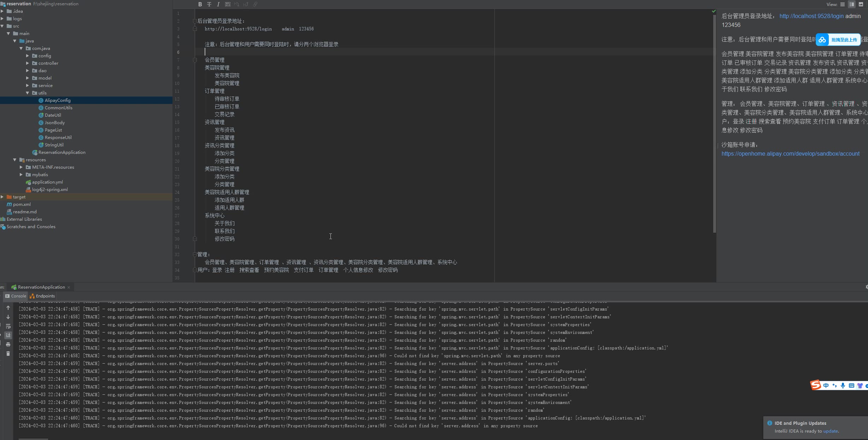Image resolution: width=868 pixels, height=440 pixels.
Task: Collapse the utils folder
Action: coord(28,93)
